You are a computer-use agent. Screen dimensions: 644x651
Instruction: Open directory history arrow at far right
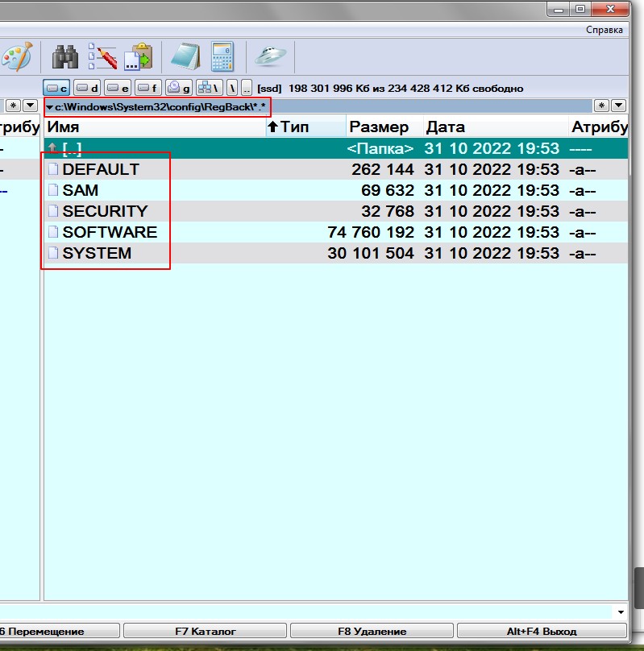coord(618,106)
